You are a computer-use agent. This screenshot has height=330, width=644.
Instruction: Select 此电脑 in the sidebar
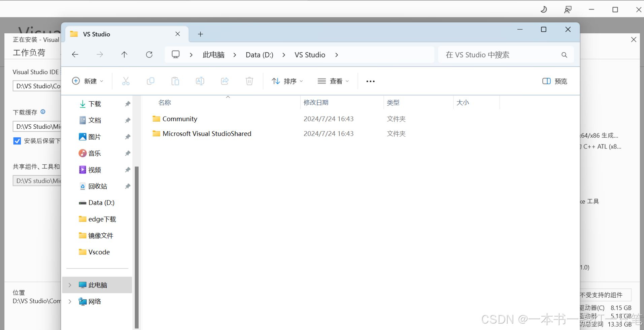coord(98,285)
